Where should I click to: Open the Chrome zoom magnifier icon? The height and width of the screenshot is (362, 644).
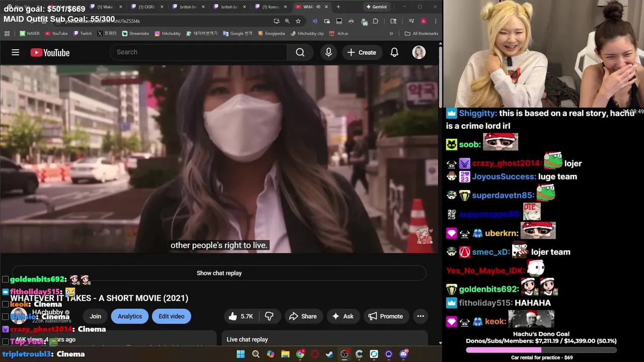click(x=287, y=21)
